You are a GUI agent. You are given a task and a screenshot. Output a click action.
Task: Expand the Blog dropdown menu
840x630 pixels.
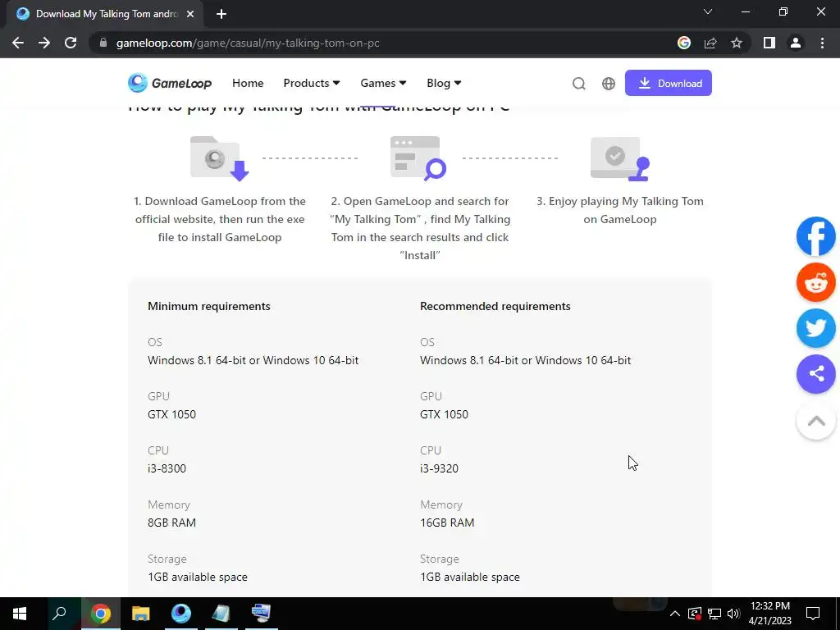(x=444, y=83)
